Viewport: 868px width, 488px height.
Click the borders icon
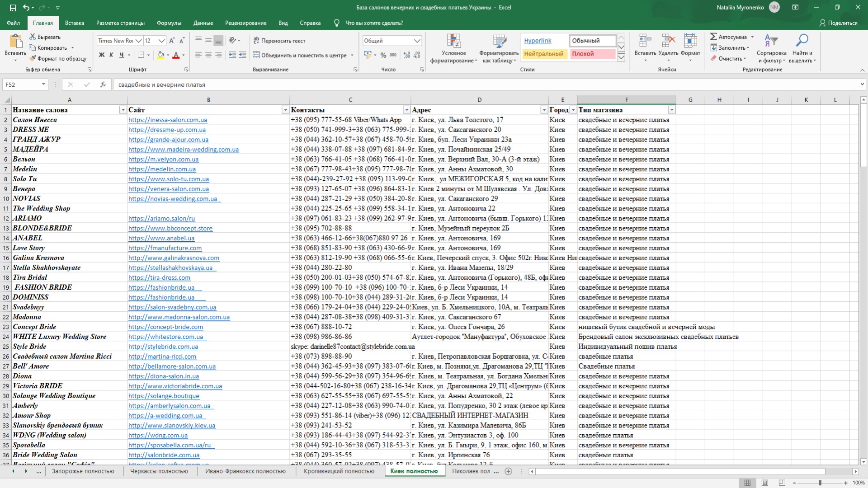point(141,55)
